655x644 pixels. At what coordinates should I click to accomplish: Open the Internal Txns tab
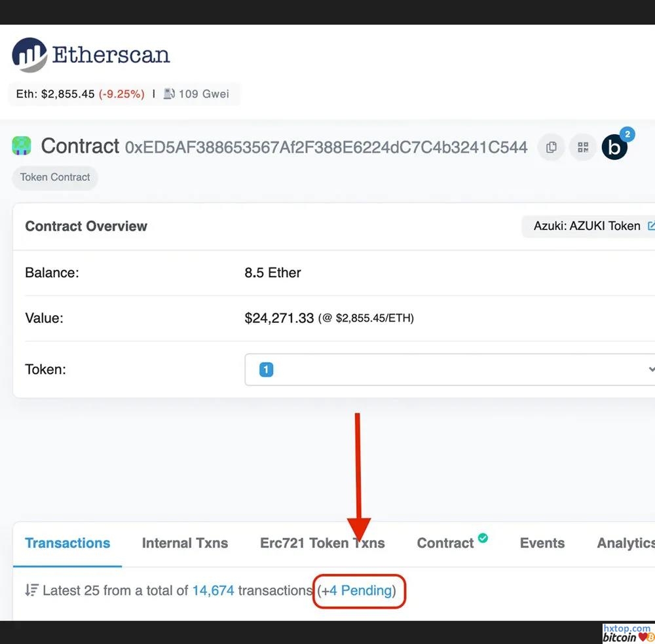click(x=185, y=543)
